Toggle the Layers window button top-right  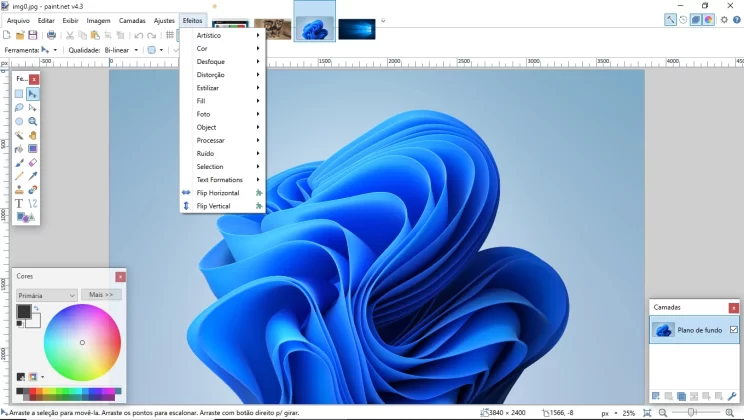[x=696, y=19]
